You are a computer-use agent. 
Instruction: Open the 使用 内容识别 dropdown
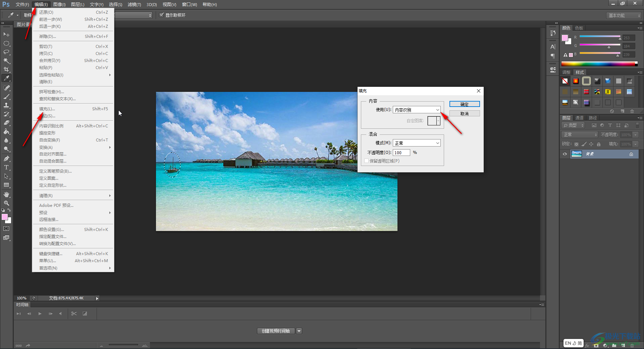click(x=417, y=110)
